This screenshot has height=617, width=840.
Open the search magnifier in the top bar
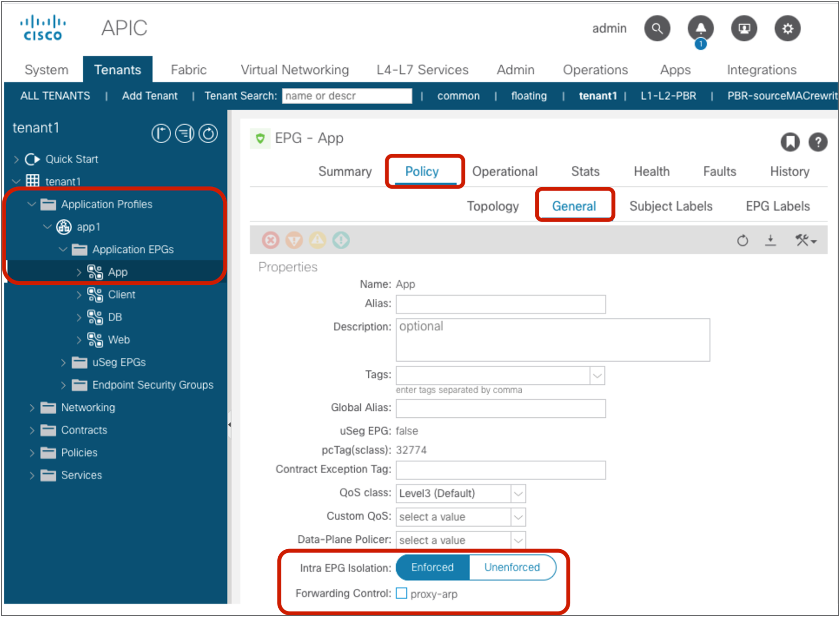click(x=657, y=28)
